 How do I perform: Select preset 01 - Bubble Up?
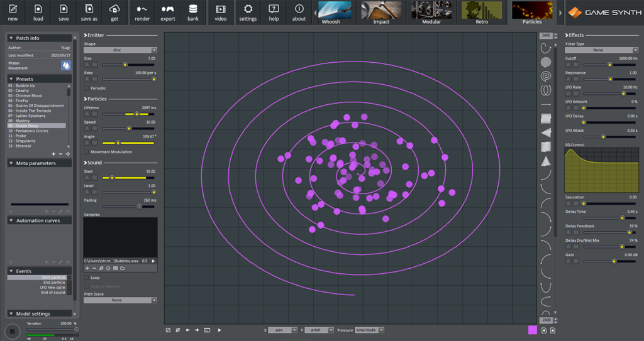click(x=36, y=85)
